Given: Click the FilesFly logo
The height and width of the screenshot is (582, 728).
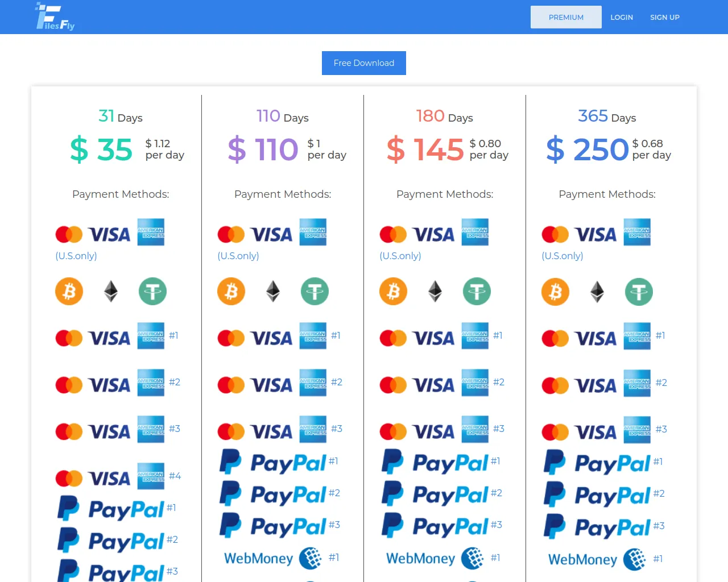Looking at the screenshot, I should [x=55, y=16].
